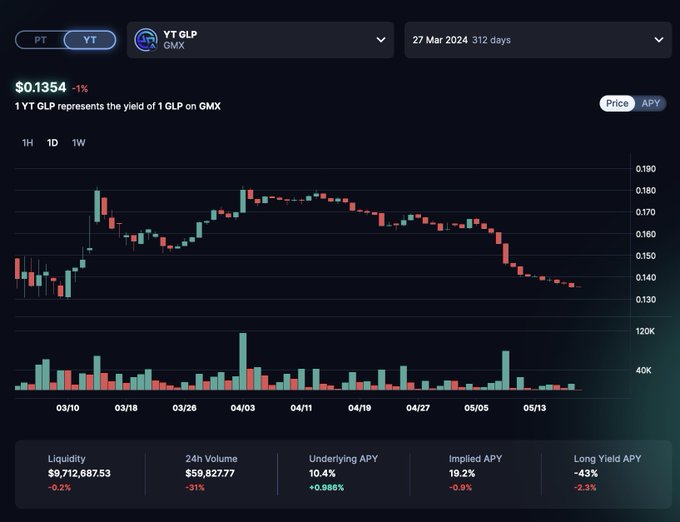Click the 0.190 price axis label
The height and width of the screenshot is (522, 680).
pyautogui.click(x=646, y=169)
